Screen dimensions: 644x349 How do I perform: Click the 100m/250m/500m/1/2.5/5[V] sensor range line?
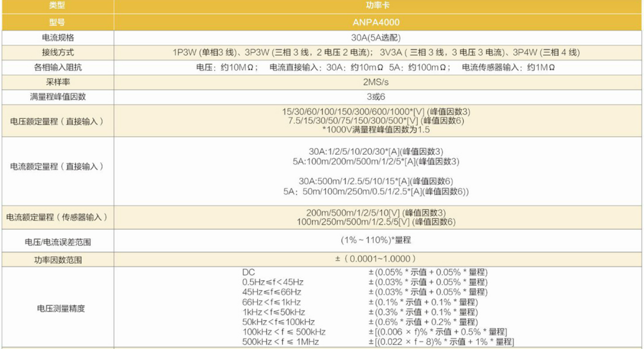point(376,222)
